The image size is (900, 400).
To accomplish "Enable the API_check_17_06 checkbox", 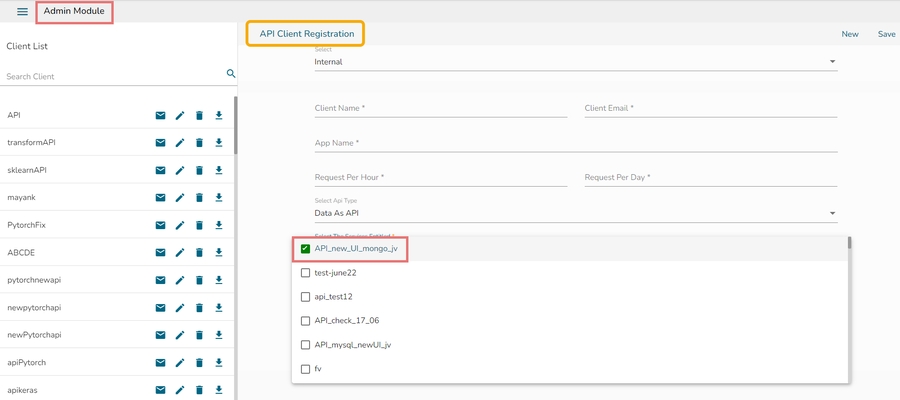I will pyautogui.click(x=306, y=321).
